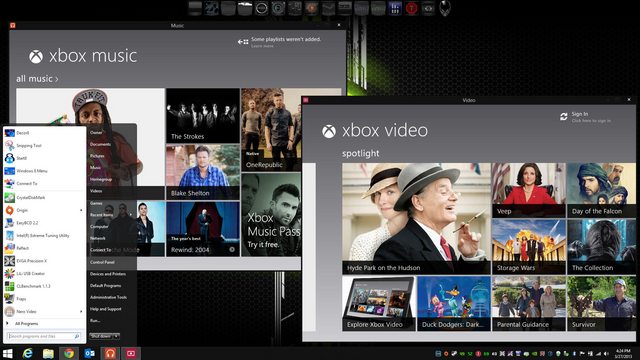Click Learn more under playlists notice
The height and width of the screenshot is (360, 640).
[x=262, y=46]
